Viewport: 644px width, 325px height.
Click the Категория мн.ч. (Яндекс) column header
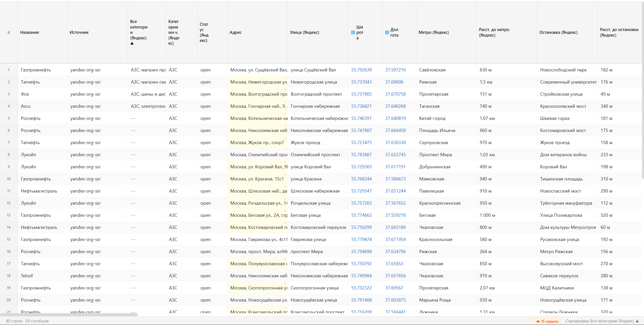pos(181,32)
